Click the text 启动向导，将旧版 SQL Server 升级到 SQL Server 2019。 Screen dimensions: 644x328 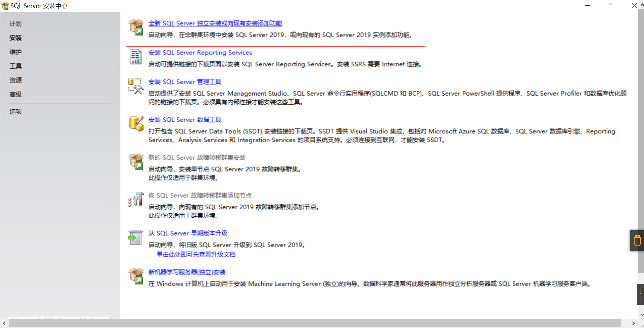point(227,245)
